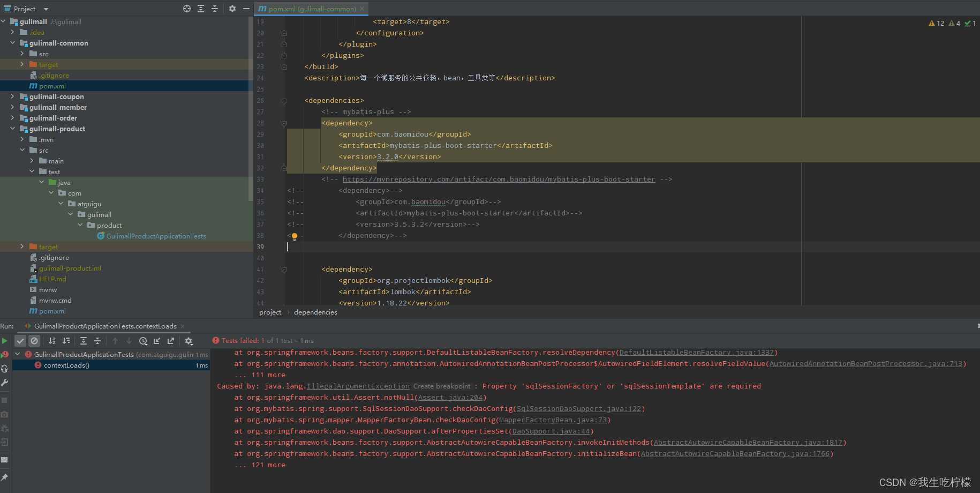Screen dimensions: 980x493
Task: Rerun failed tests button in Run panel
Action: pyautogui.click(x=4, y=355)
